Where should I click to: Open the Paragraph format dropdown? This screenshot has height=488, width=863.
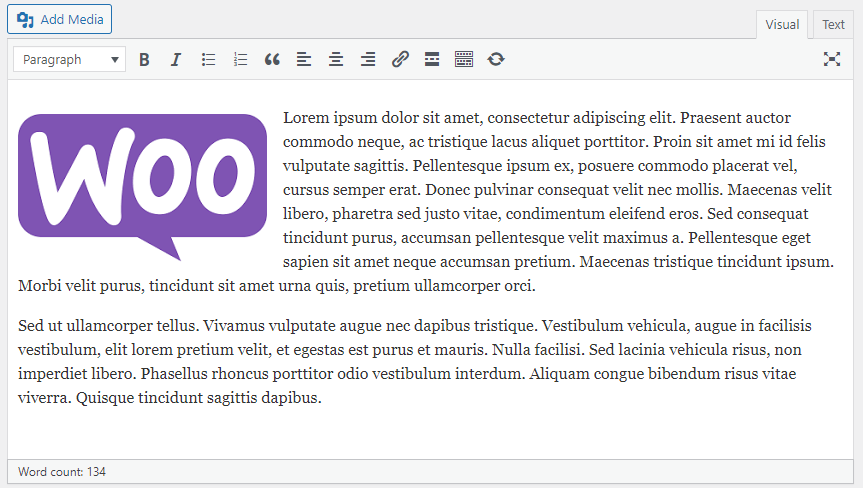(x=69, y=59)
